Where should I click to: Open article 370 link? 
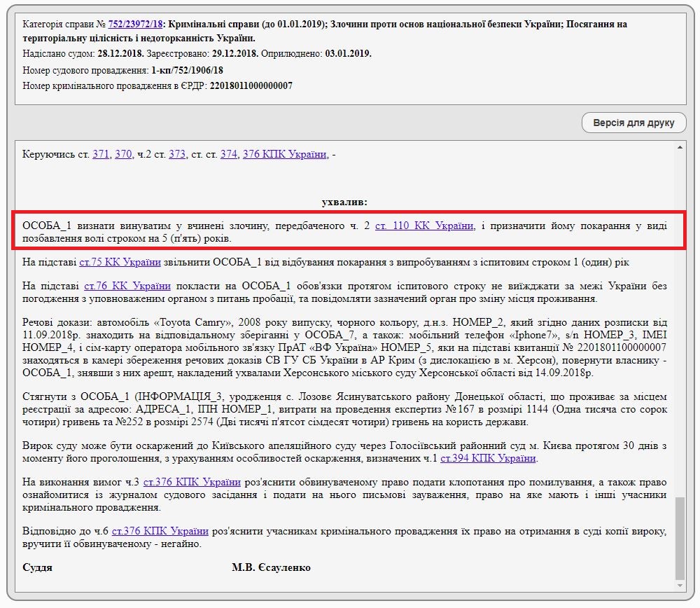(x=123, y=154)
